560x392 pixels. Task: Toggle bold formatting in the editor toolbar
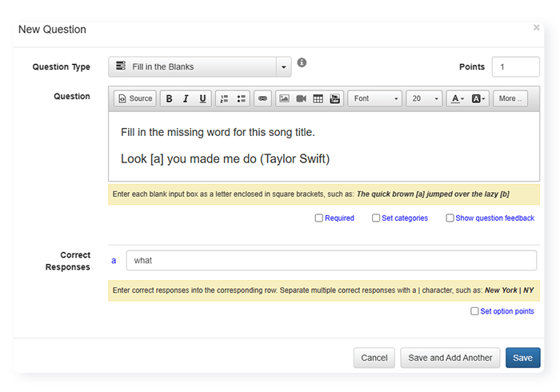tap(169, 98)
